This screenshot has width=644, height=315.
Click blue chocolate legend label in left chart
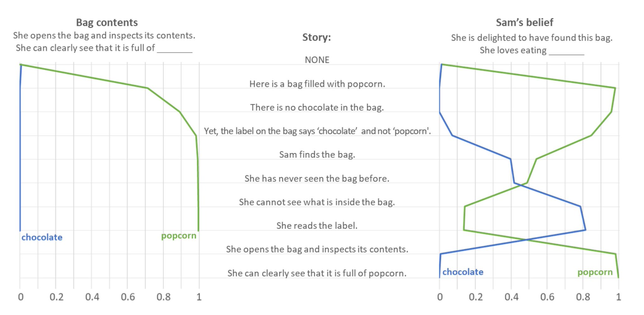coord(42,237)
